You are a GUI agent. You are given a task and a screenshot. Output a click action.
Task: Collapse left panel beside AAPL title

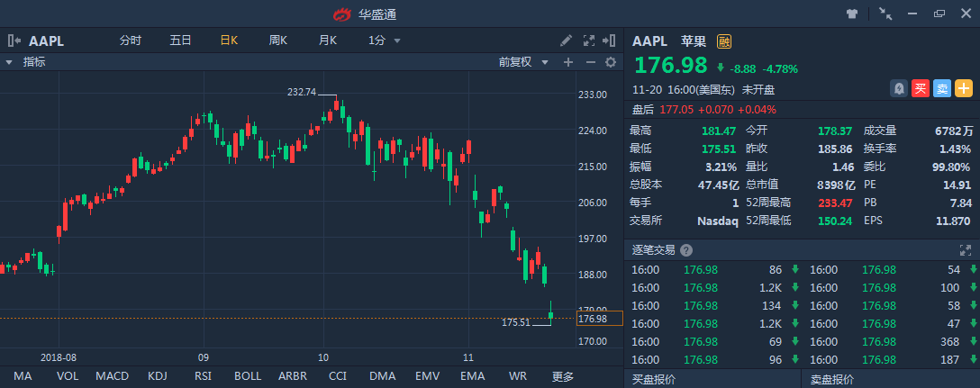pos(14,41)
